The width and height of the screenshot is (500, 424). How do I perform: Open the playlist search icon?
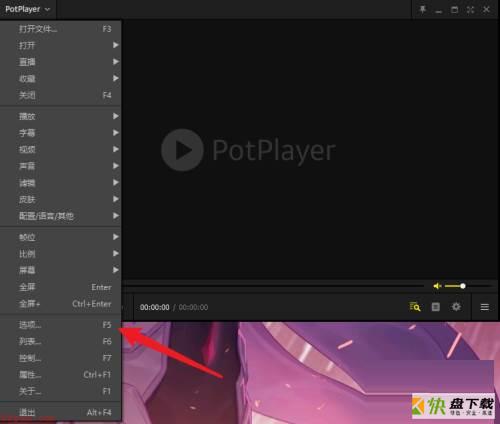(415, 307)
